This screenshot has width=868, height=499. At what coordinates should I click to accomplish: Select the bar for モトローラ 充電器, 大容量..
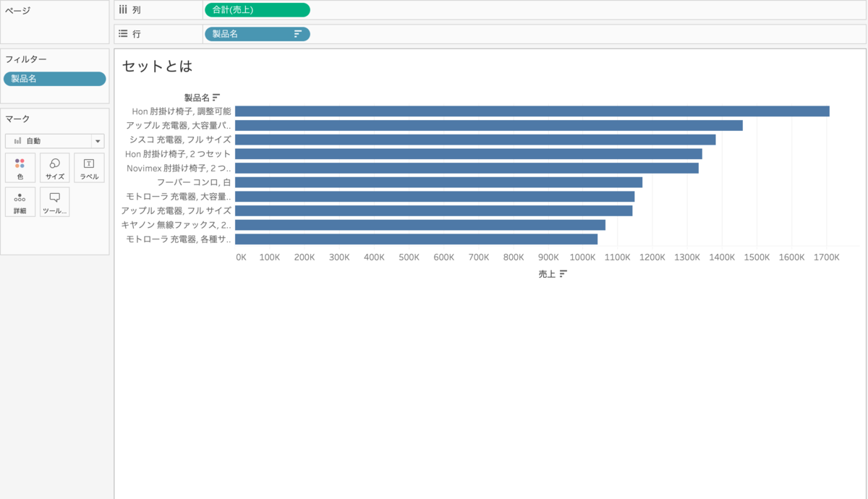click(435, 197)
